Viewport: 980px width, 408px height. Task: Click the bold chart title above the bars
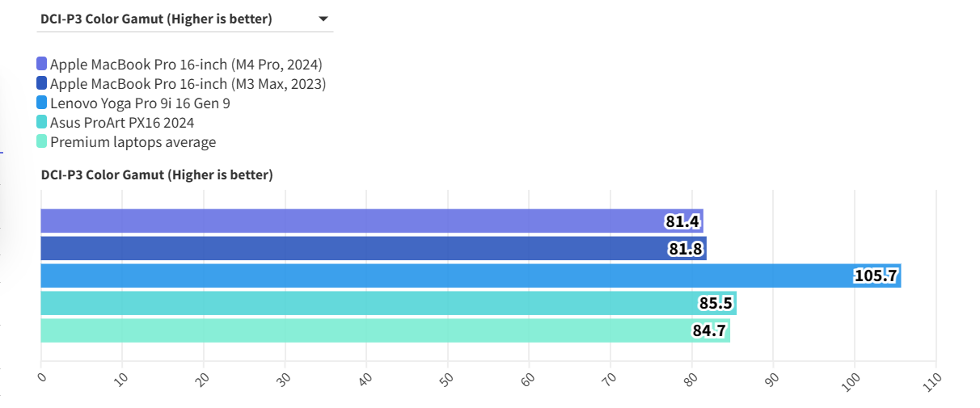pyautogui.click(x=157, y=175)
